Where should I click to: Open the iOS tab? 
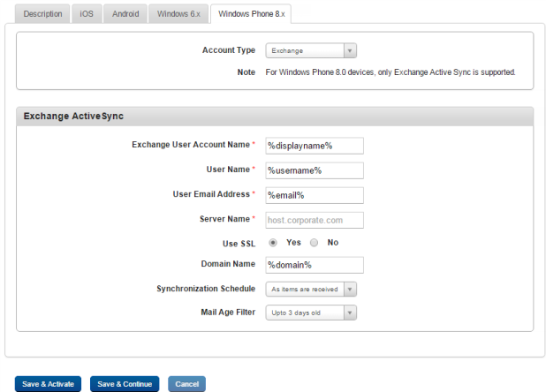87,14
